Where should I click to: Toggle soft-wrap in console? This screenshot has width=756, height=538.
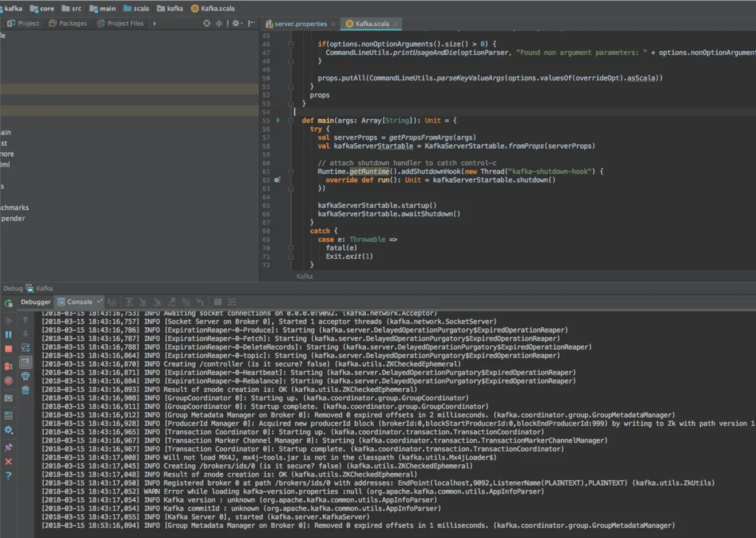[x=26, y=348]
